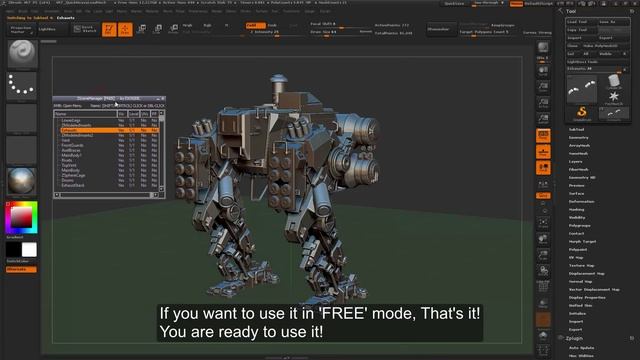Select the Scale transform icon in top shelf
This screenshot has width=640, height=360.
158,29
